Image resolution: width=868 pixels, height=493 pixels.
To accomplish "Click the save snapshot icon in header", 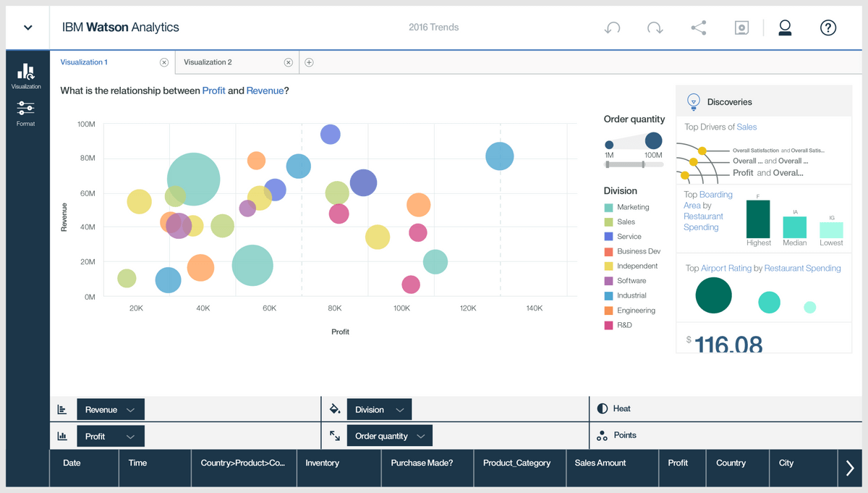I will click(741, 28).
